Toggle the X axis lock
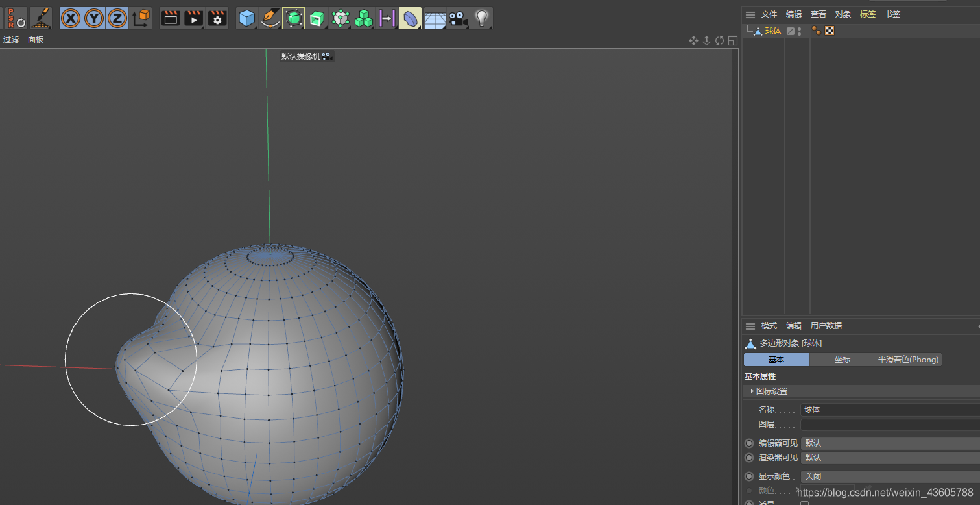The width and height of the screenshot is (980, 505). [71, 18]
